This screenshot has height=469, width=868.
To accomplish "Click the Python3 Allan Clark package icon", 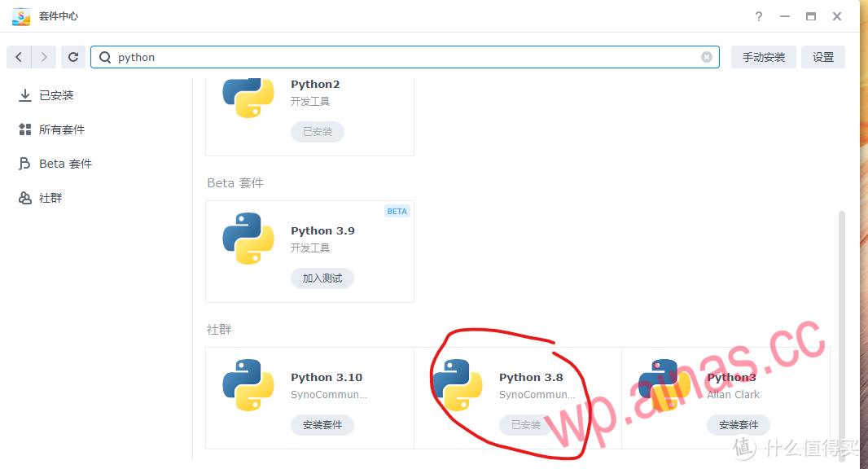I will (x=664, y=385).
